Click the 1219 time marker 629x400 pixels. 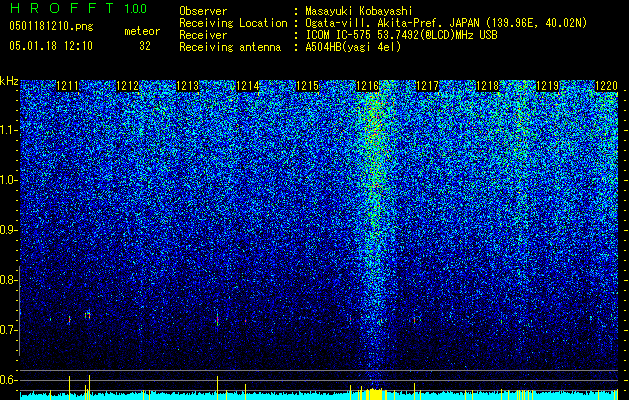coord(548,86)
